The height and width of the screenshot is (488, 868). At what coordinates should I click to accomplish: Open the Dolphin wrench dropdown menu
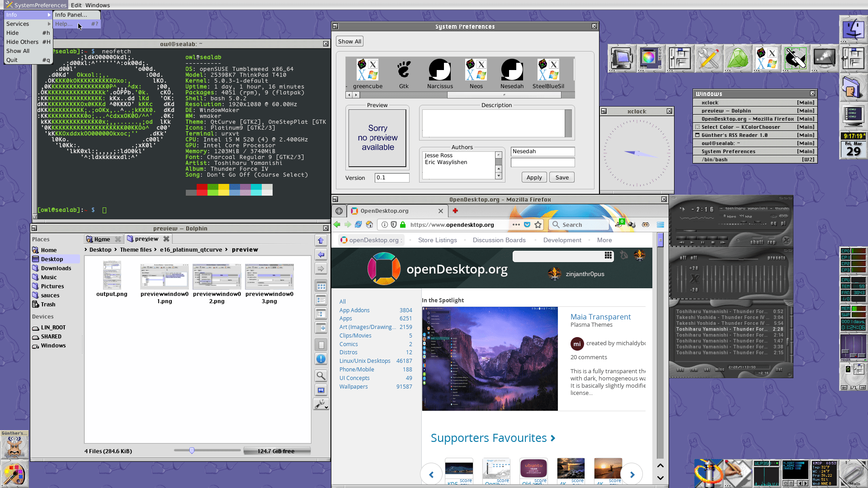tap(321, 404)
